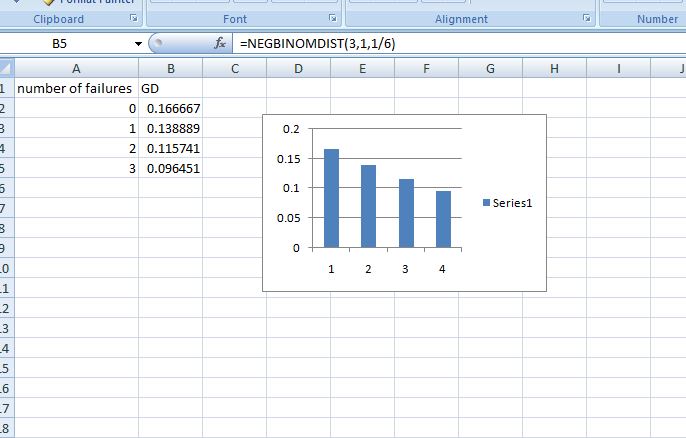Select column H header
The height and width of the screenshot is (438, 686).
[x=554, y=68]
